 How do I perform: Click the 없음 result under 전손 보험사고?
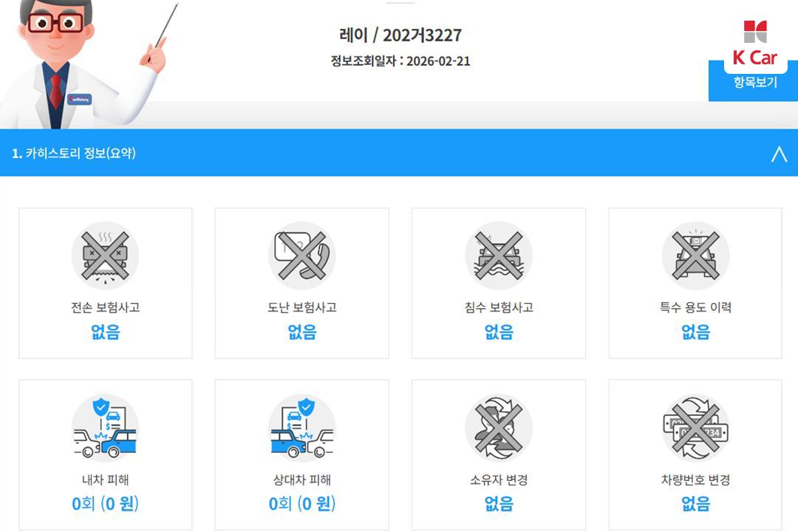click(106, 332)
